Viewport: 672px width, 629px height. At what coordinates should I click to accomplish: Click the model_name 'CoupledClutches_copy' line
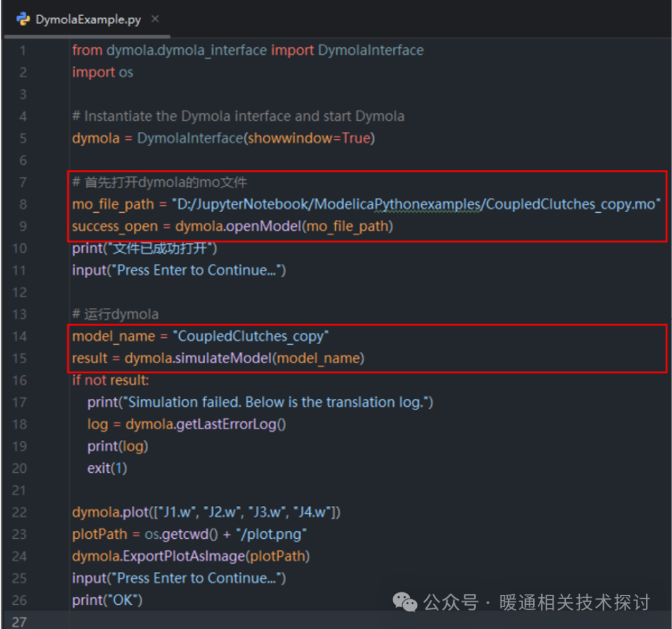click(200, 337)
